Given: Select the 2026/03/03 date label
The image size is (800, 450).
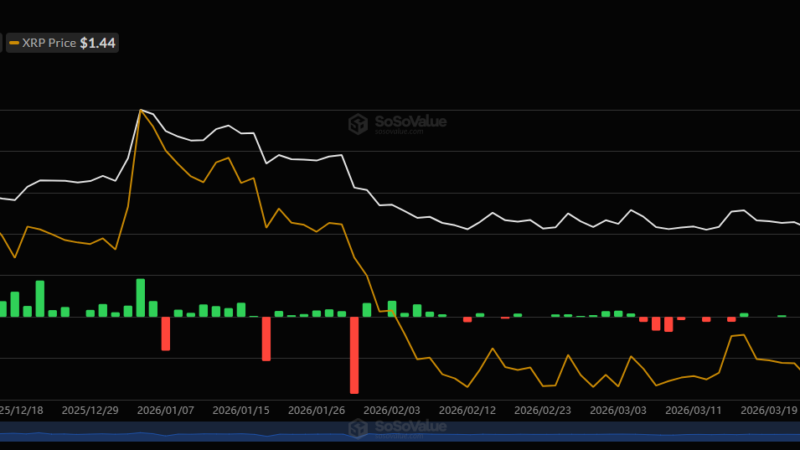Looking at the screenshot, I should point(618,410).
